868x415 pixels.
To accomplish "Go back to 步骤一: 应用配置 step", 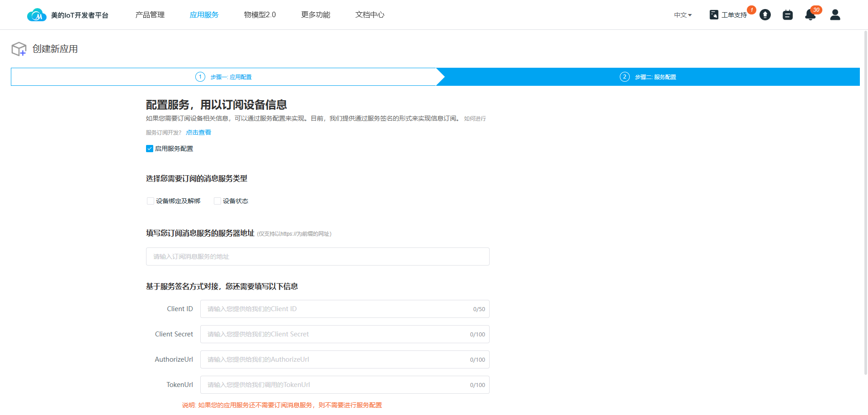I will pos(231,77).
